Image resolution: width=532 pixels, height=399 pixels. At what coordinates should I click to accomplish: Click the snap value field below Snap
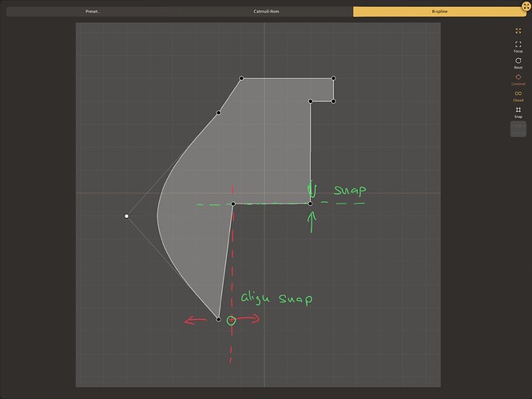(518, 128)
